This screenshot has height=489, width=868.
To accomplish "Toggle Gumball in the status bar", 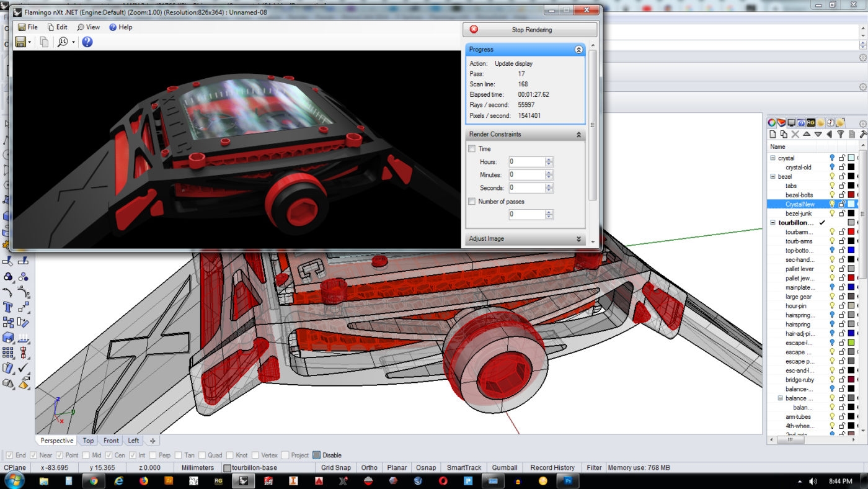I will point(505,468).
